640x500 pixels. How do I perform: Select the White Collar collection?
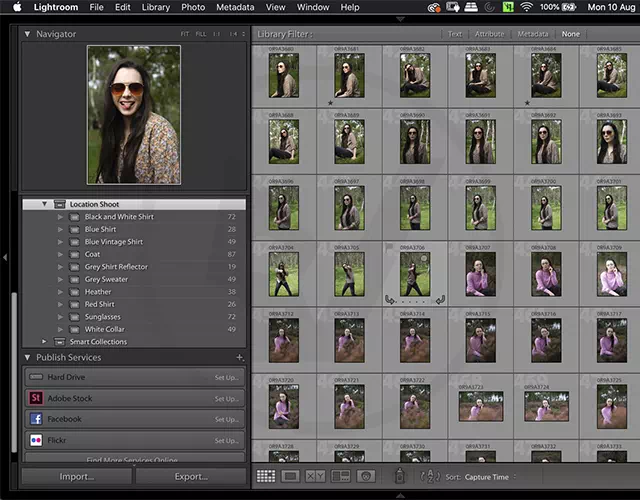click(134, 329)
